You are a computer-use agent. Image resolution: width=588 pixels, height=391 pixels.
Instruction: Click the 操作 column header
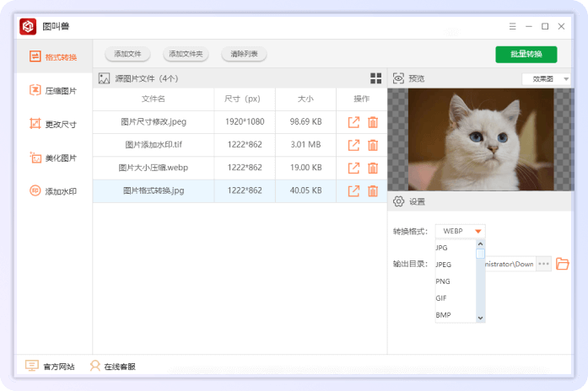coord(362,99)
